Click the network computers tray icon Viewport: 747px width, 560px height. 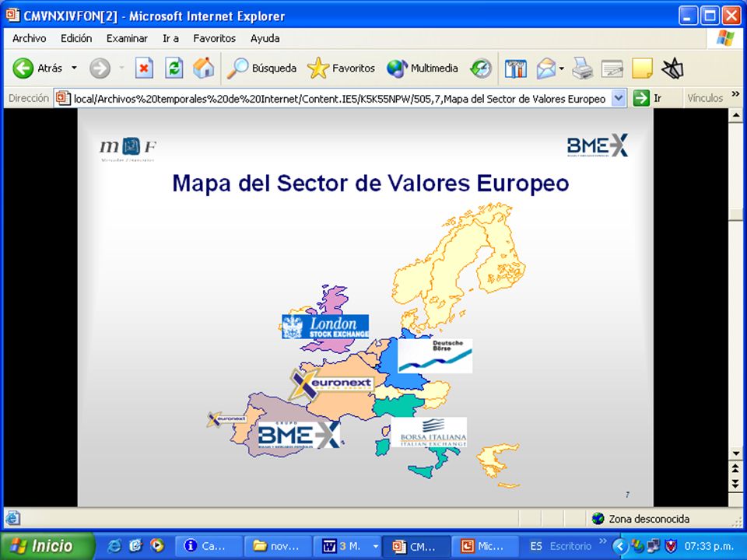[x=654, y=546]
